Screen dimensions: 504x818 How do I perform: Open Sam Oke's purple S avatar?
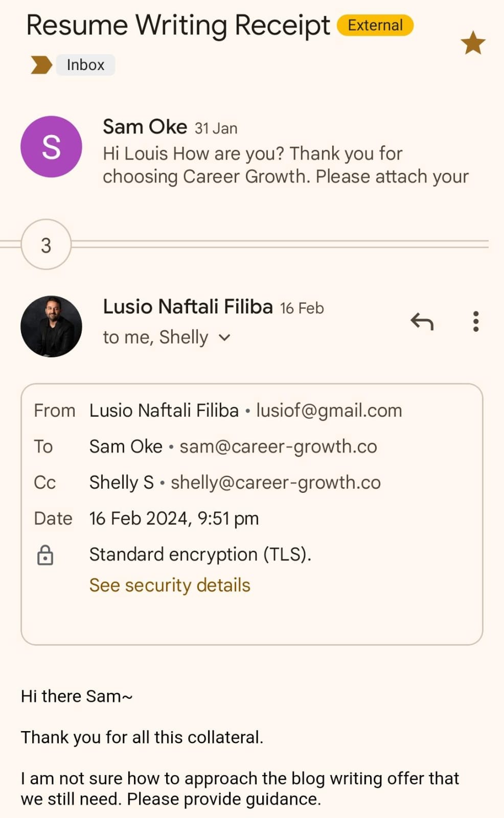[51, 147]
